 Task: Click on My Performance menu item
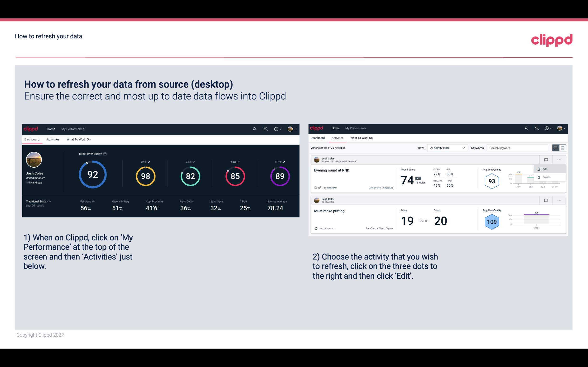pyautogui.click(x=72, y=128)
